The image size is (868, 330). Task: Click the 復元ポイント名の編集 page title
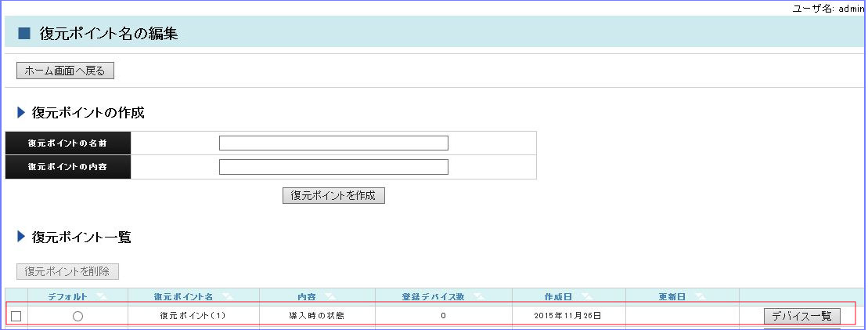tap(109, 33)
